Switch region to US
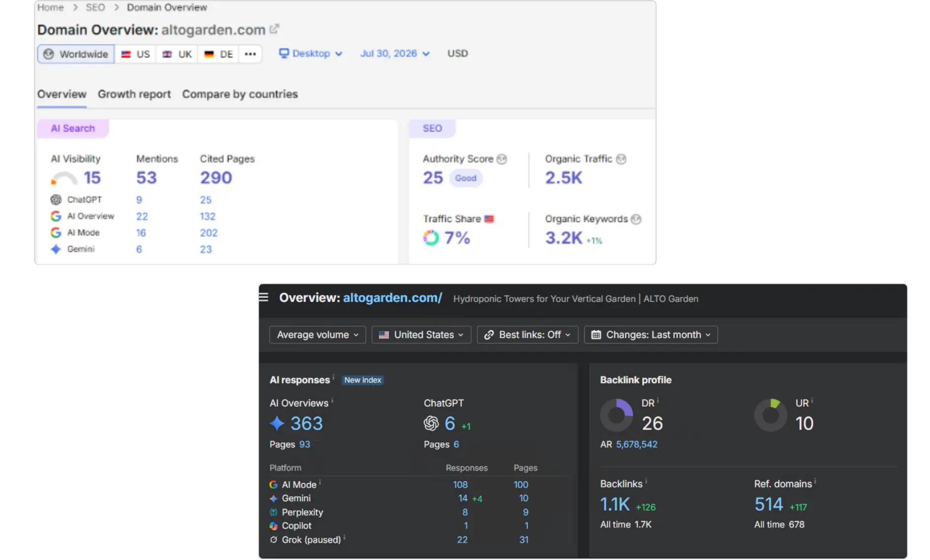Screen dimensions: 930x560 (135, 54)
